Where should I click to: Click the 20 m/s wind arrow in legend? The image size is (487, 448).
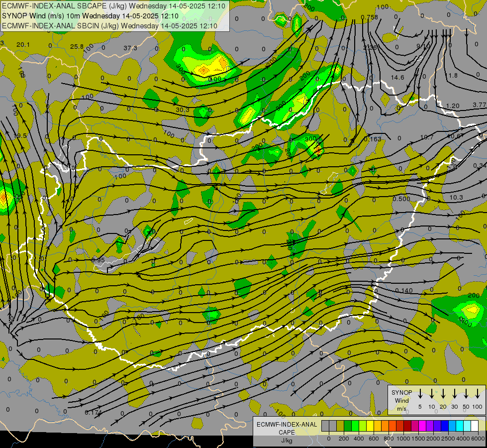coord(443,393)
